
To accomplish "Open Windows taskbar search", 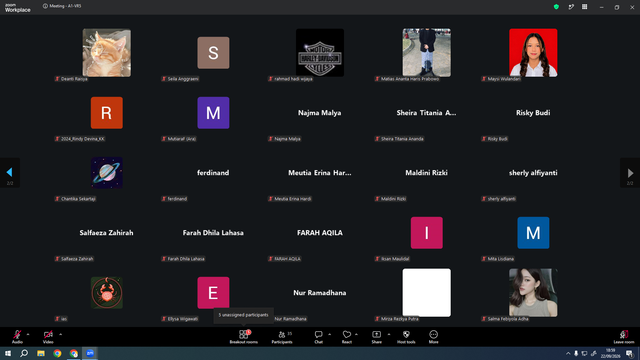I will [24, 353].
